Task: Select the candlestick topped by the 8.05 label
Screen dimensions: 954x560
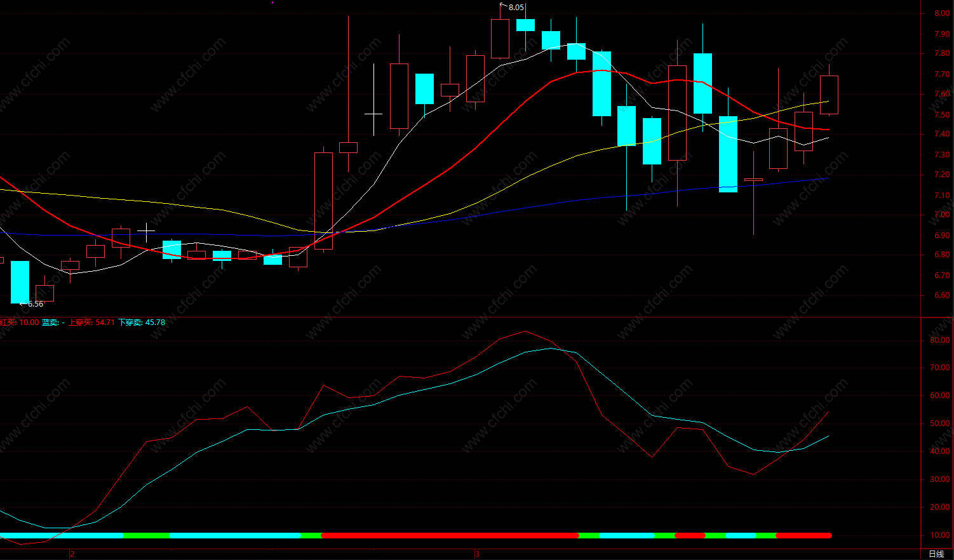Action: [500, 38]
